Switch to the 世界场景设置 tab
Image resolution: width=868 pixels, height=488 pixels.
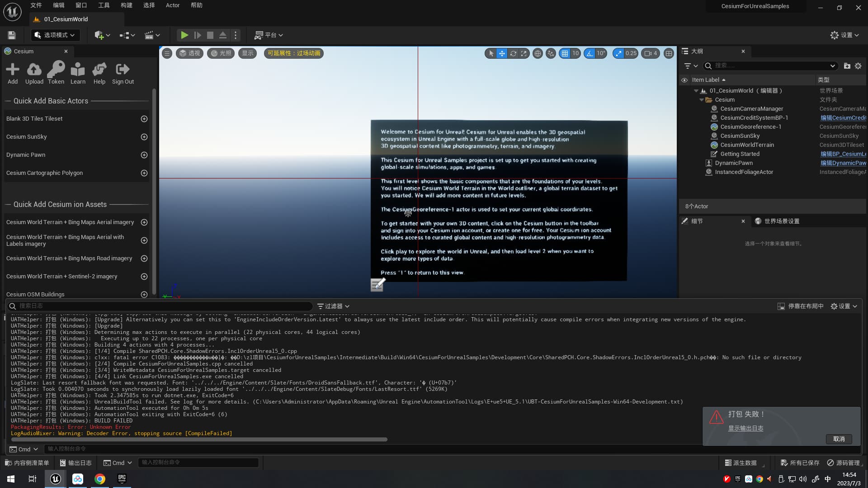tap(781, 221)
